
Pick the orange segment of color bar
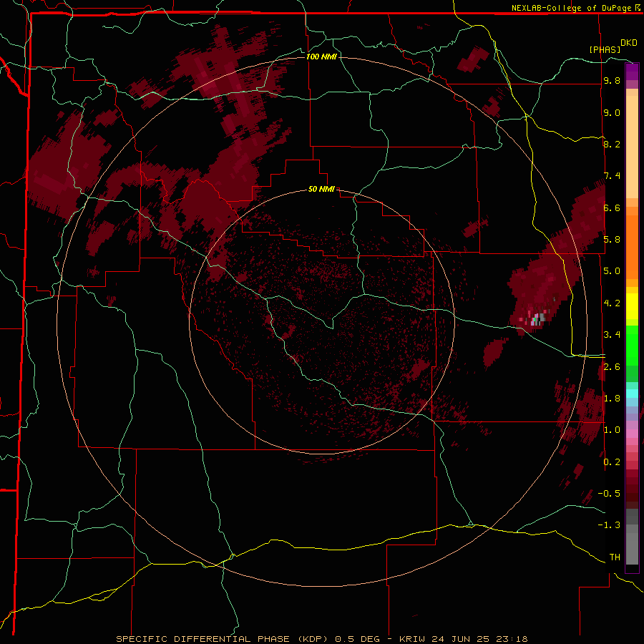[632, 246]
